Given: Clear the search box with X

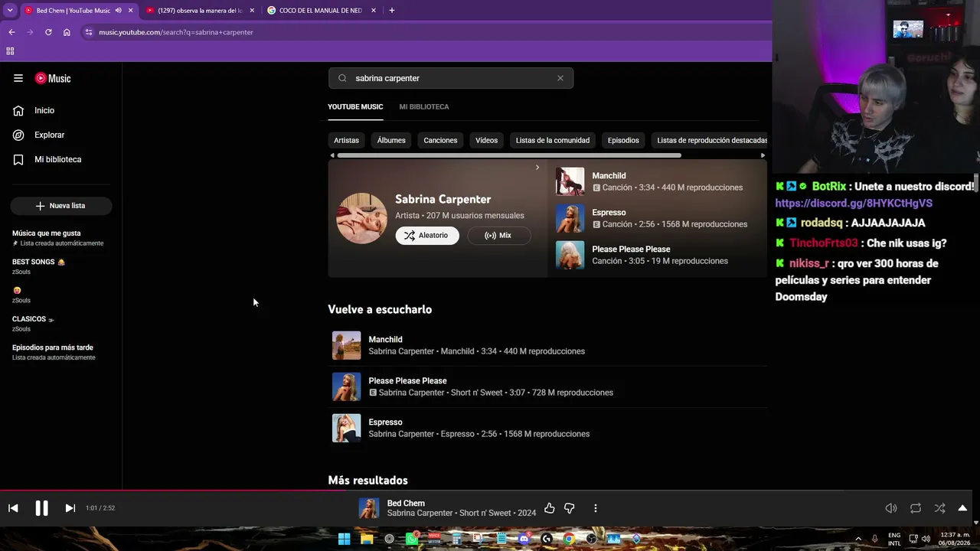Looking at the screenshot, I should (x=560, y=78).
